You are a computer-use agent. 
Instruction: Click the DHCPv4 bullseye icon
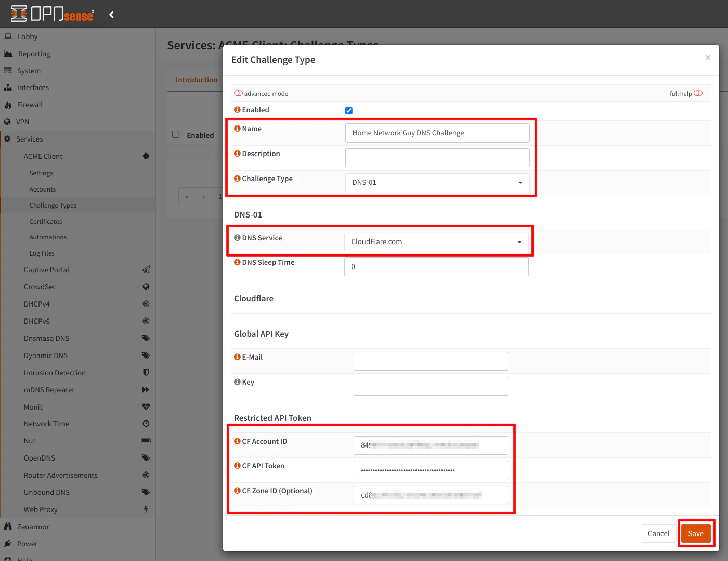(x=146, y=304)
